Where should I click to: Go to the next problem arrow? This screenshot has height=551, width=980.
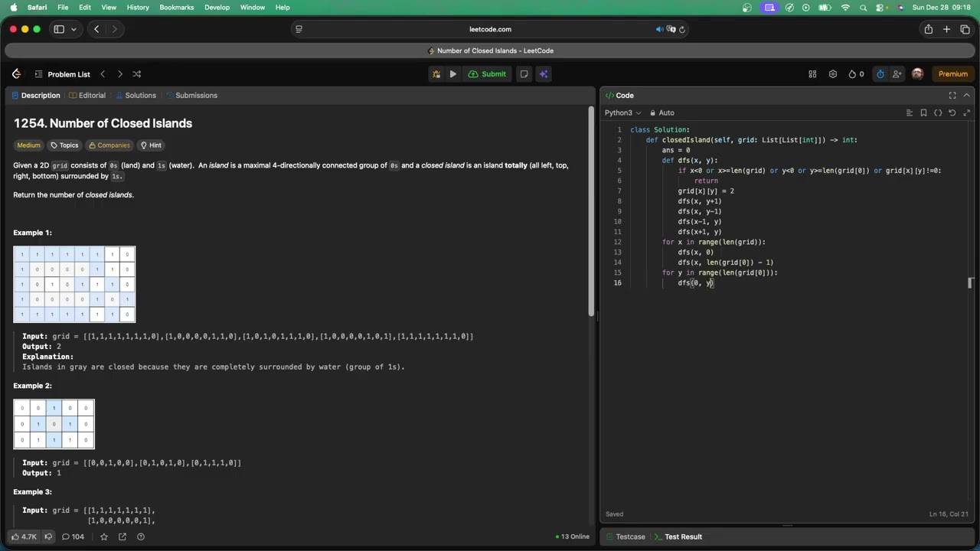point(119,74)
